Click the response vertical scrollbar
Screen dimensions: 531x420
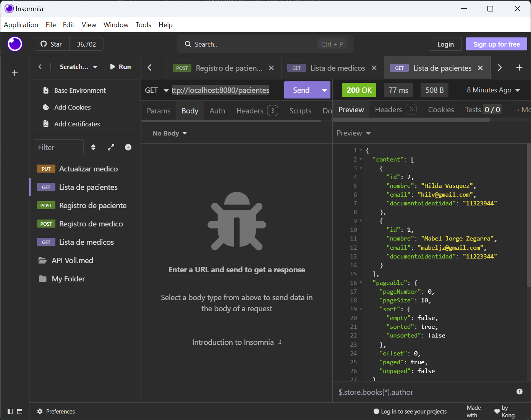coord(529,216)
